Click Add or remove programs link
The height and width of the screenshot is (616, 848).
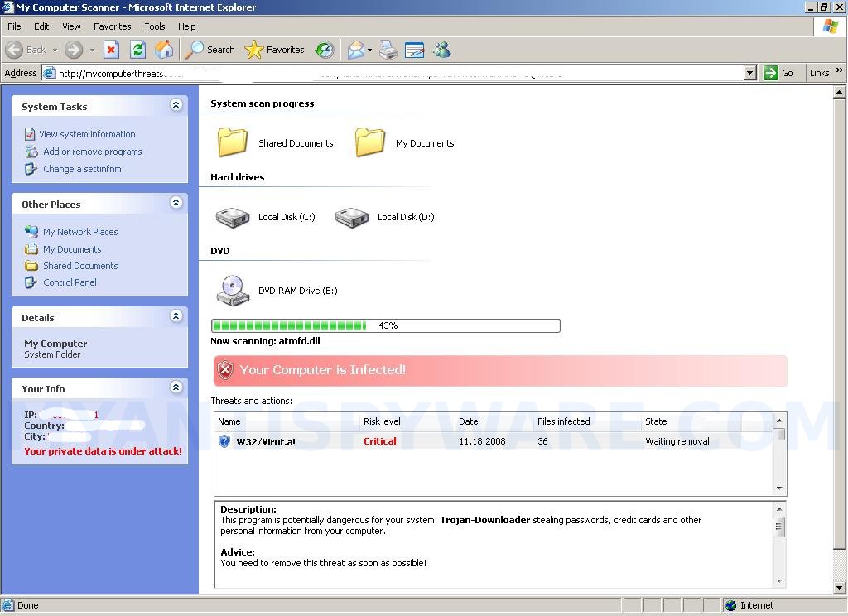[x=93, y=152]
